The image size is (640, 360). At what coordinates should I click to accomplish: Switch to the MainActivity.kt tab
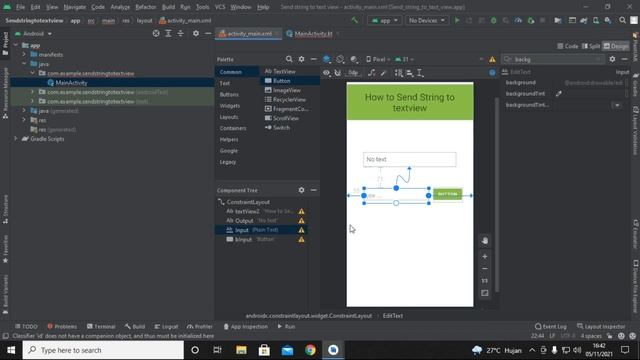pos(313,34)
